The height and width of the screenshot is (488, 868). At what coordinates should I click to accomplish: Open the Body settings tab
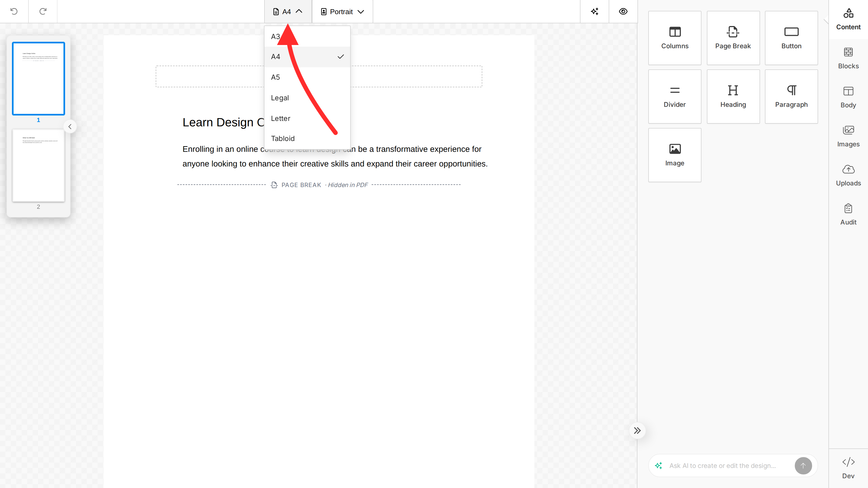(x=848, y=97)
